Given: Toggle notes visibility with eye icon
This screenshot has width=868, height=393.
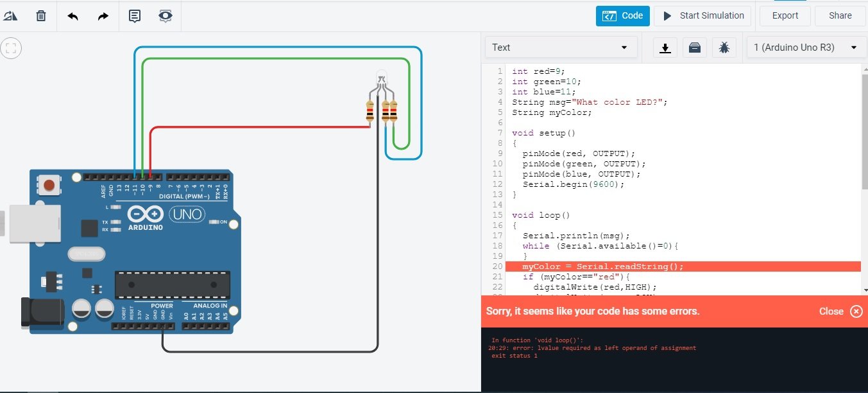Looking at the screenshot, I should (166, 16).
